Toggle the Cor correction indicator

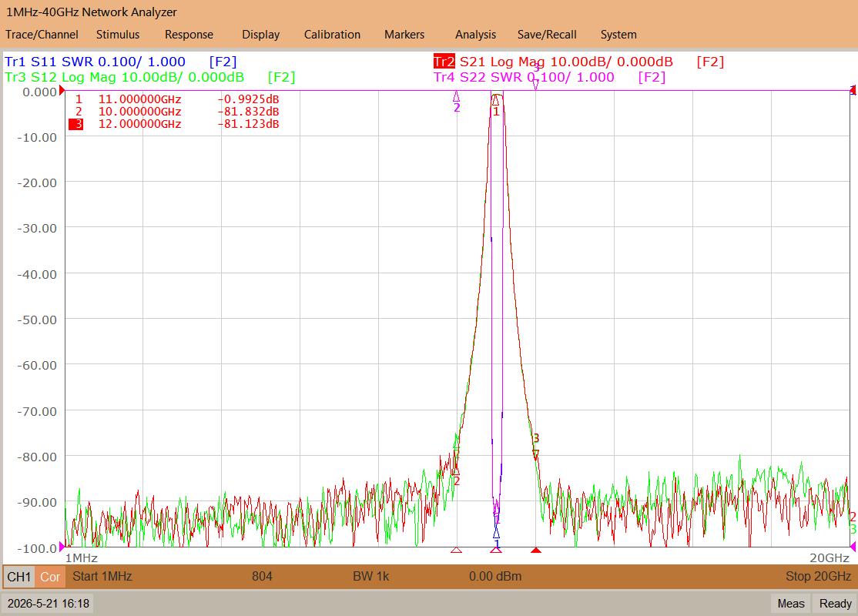[x=50, y=577]
